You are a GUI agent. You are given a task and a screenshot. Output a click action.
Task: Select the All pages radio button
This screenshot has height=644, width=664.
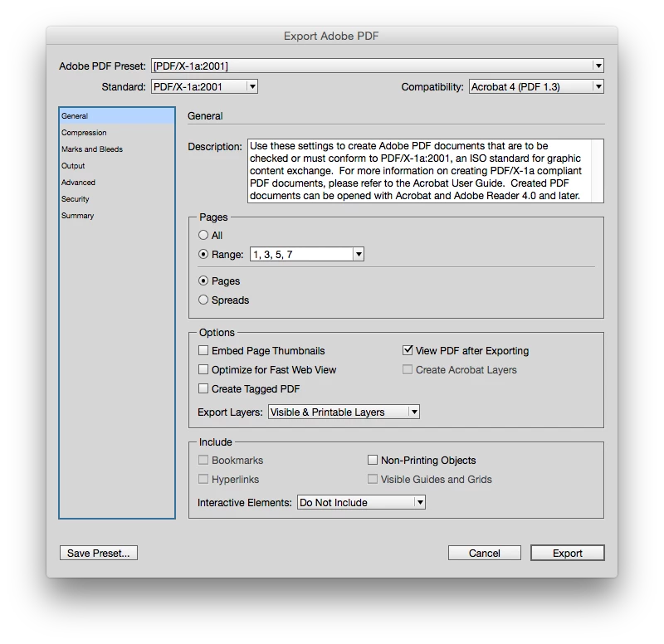tap(203, 235)
